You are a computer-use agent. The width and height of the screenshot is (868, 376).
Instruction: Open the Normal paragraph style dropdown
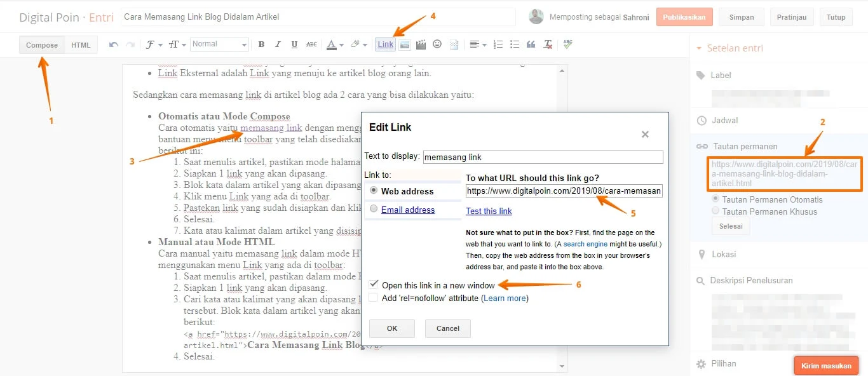coord(219,44)
